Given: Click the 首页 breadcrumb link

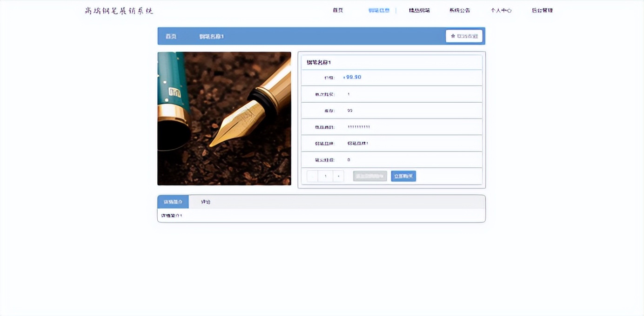Looking at the screenshot, I should (170, 36).
